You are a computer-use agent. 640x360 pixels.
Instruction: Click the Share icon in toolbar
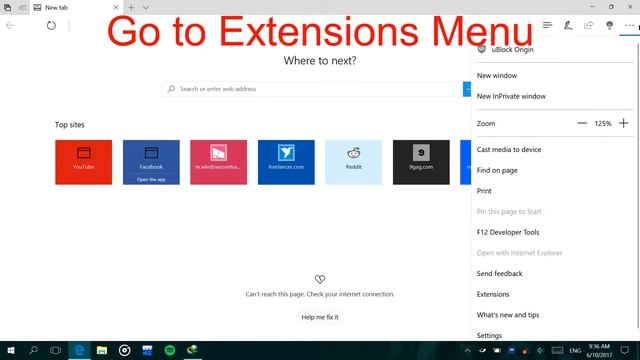click(588, 25)
